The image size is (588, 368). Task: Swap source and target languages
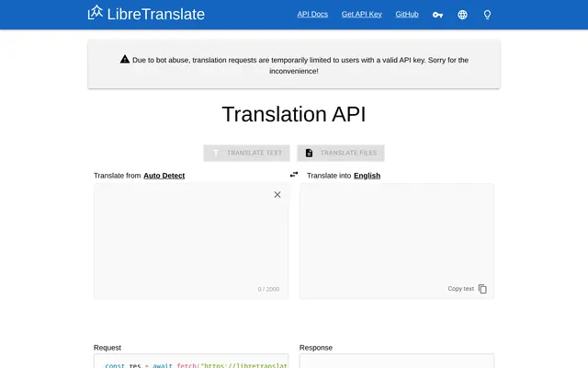point(294,175)
